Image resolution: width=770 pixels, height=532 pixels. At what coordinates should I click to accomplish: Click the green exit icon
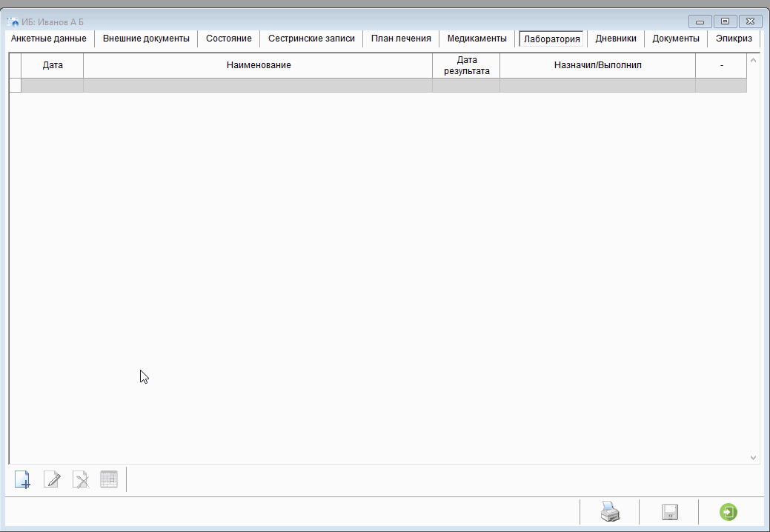coord(728,512)
